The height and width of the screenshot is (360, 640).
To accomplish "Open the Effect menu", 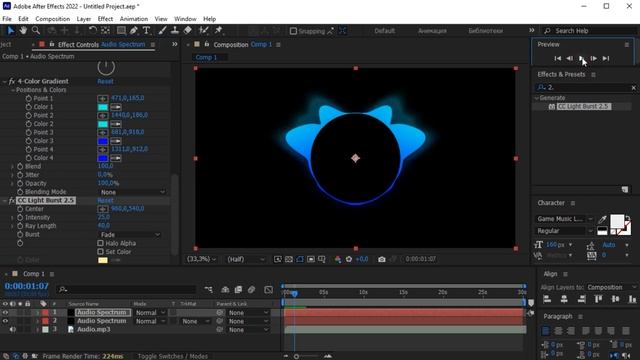I will [x=105, y=19].
